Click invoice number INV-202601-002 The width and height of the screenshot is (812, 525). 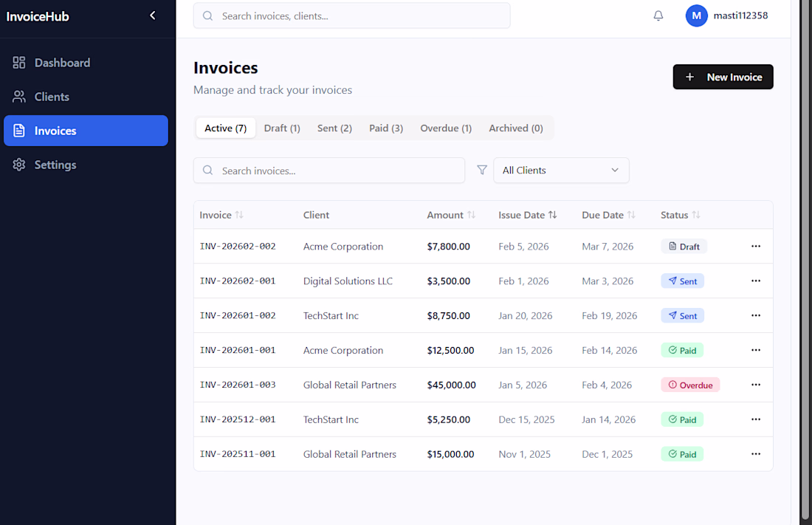[x=238, y=315]
